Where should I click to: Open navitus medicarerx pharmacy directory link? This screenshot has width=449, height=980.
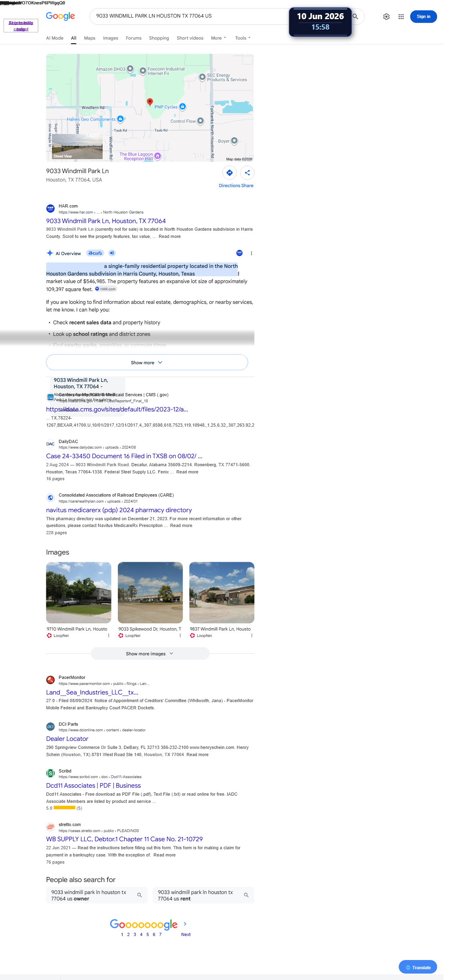click(x=119, y=510)
